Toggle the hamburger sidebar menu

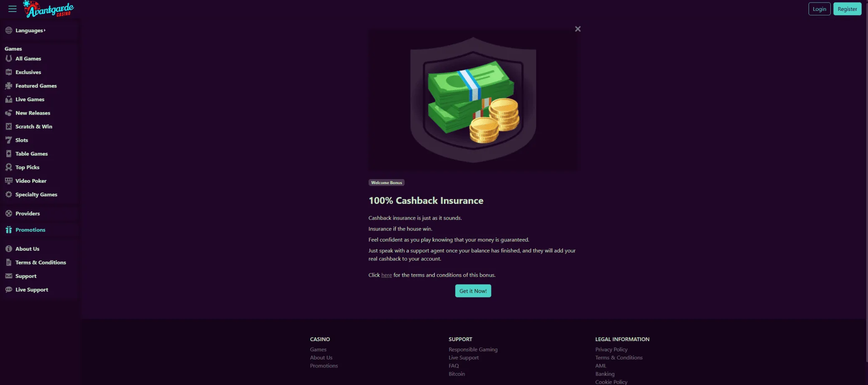tap(13, 9)
